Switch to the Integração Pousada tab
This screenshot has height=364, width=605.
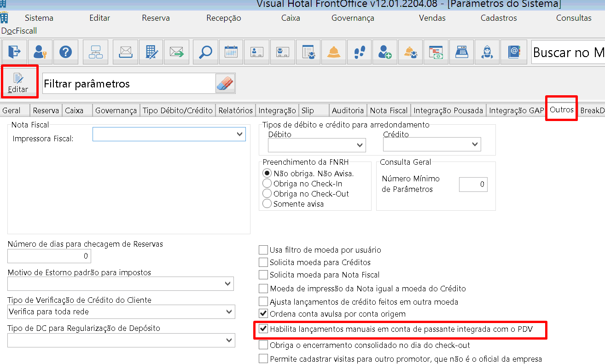coord(448,110)
